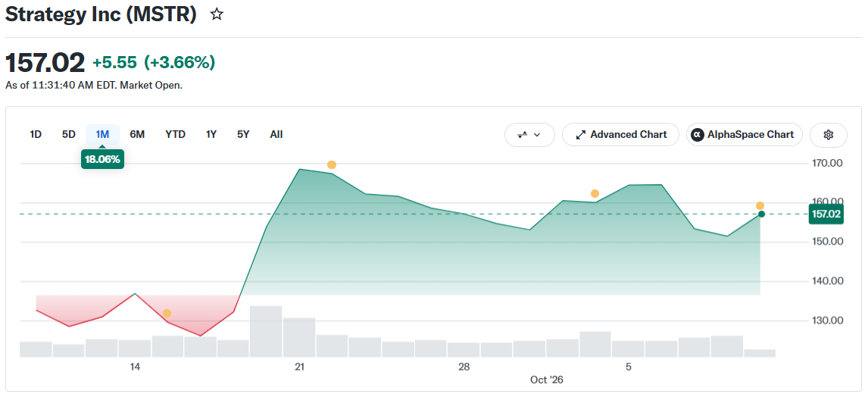
Task: Switch chart to 6M range
Action: (137, 135)
